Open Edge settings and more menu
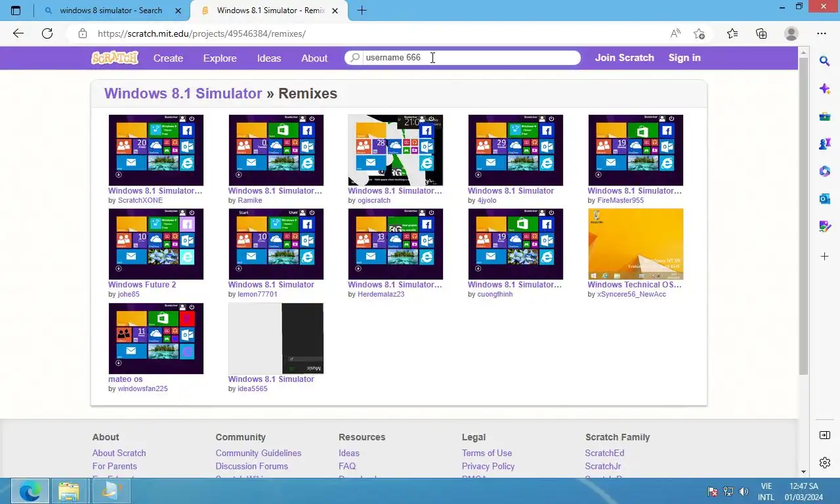840x504 pixels. pyautogui.click(x=822, y=33)
